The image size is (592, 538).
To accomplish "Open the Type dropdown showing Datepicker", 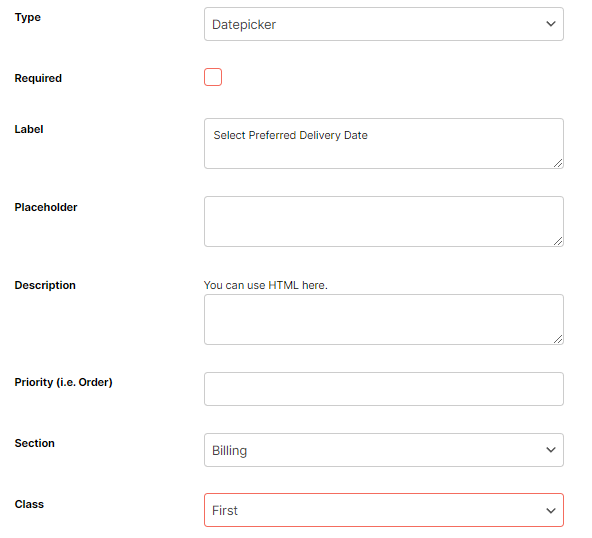I will tap(384, 24).
